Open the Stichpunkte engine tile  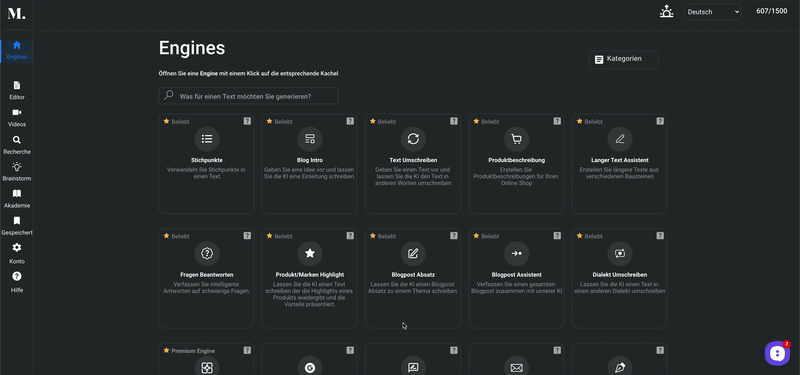pos(207,163)
